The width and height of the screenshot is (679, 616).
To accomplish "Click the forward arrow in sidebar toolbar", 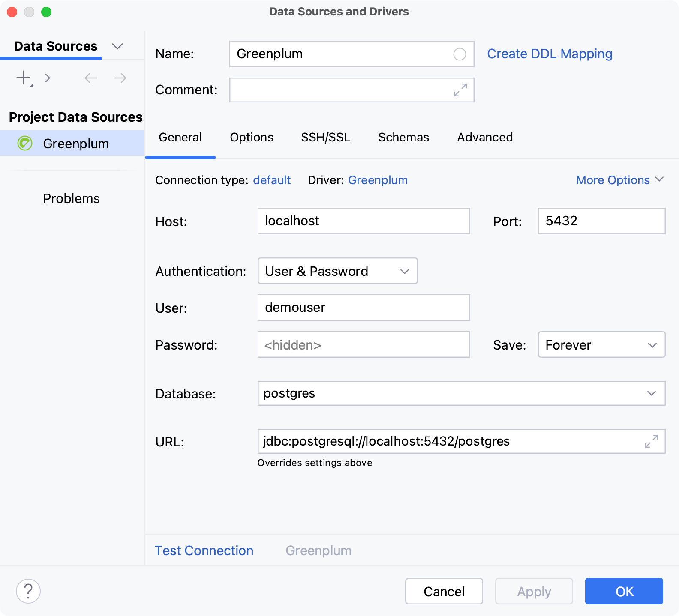I will tap(120, 78).
